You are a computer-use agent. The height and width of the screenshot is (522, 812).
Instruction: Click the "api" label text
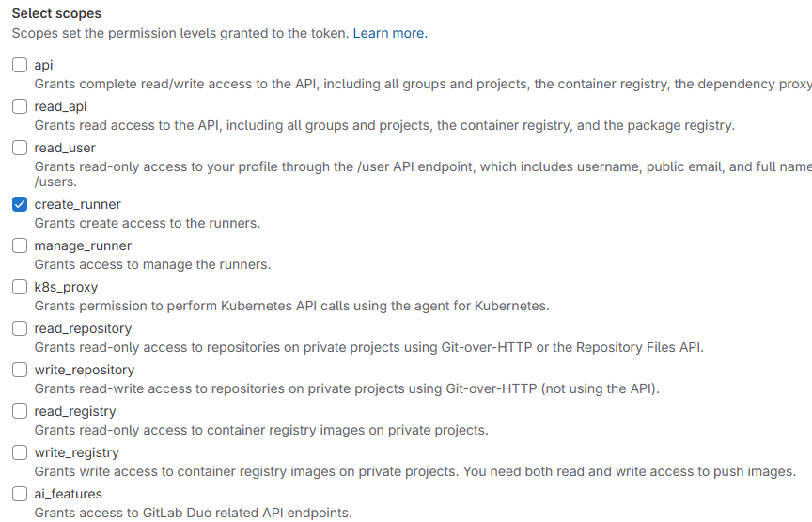[44, 66]
